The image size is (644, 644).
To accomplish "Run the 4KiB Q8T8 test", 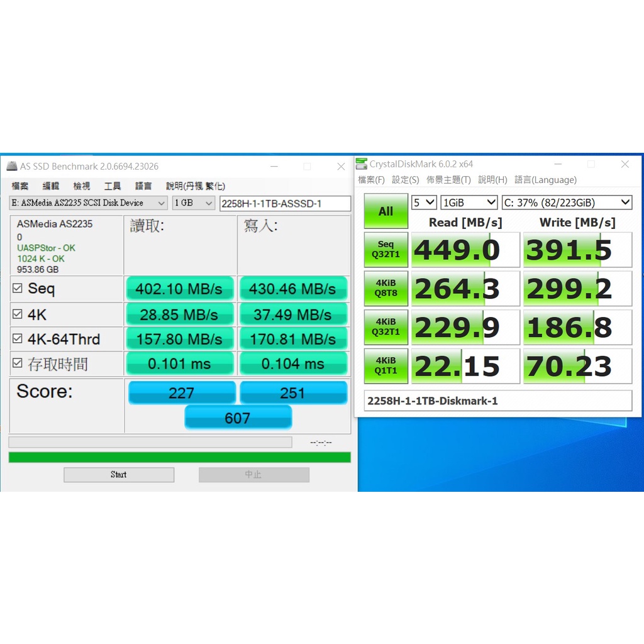I will (386, 288).
